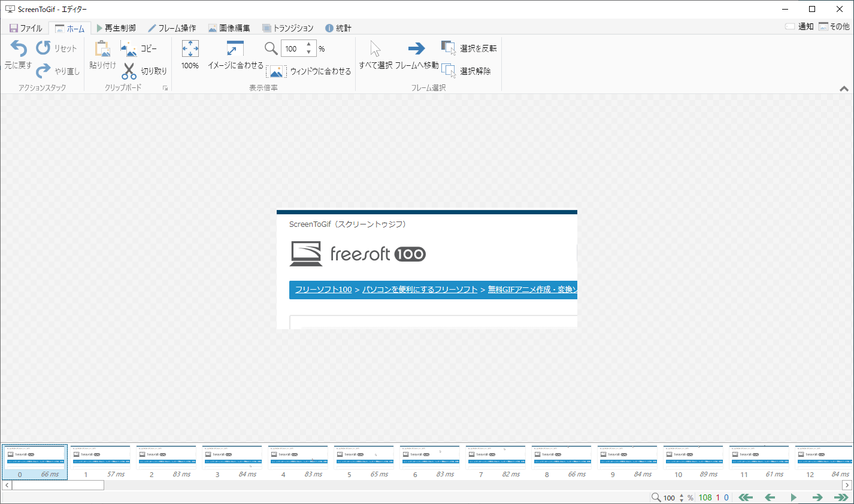Click the 選択を反転 invert selection icon
This screenshot has height=504, width=854.
click(449, 48)
